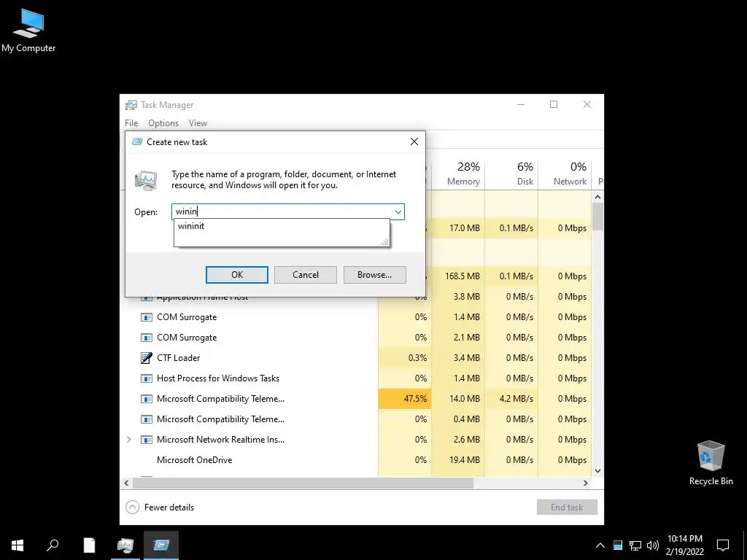Open the View menu in Task Manager
747x560 pixels.
click(x=198, y=123)
